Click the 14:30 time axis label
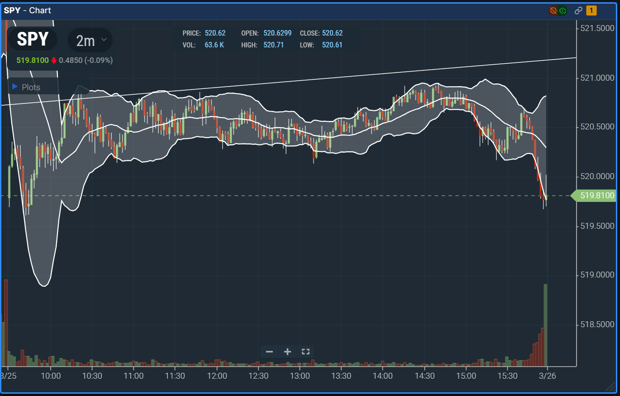The height and width of the screenshot is (396, 620). pyautogui.click(x=425, y=376)
